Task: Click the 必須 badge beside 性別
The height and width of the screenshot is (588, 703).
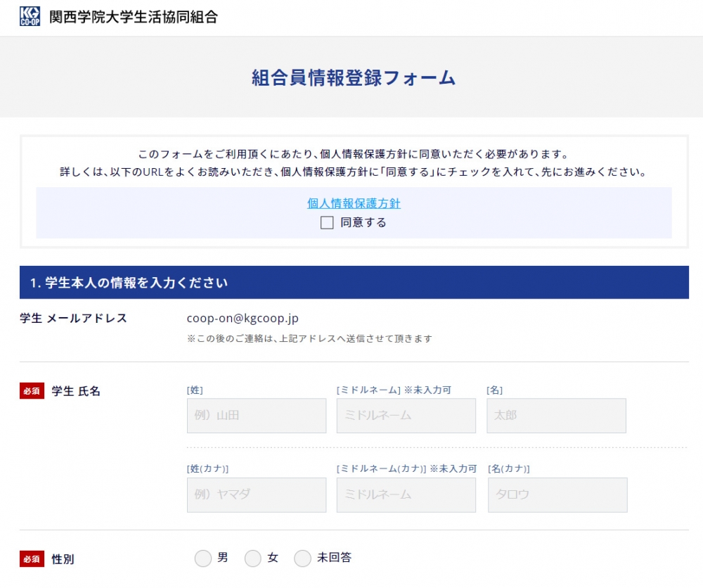Action: point(32,560)
